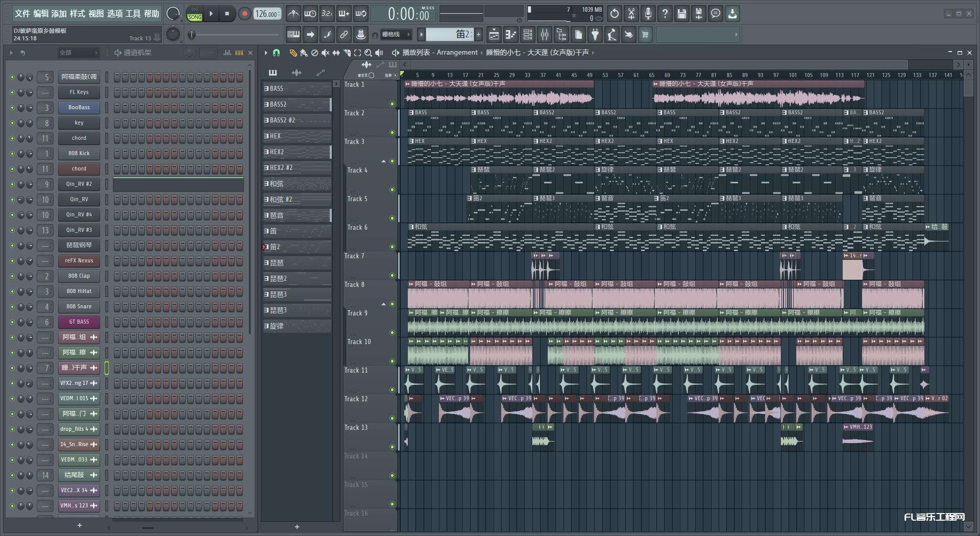This screenshot has height=536, width=980.
Task: Open the browser view icon
Action: click(x=561, y=35)
